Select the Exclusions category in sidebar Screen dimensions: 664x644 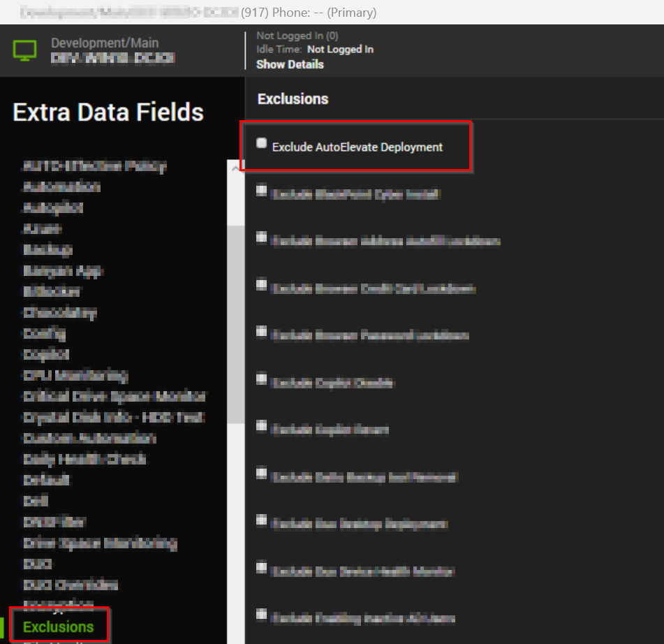point(58,627)
